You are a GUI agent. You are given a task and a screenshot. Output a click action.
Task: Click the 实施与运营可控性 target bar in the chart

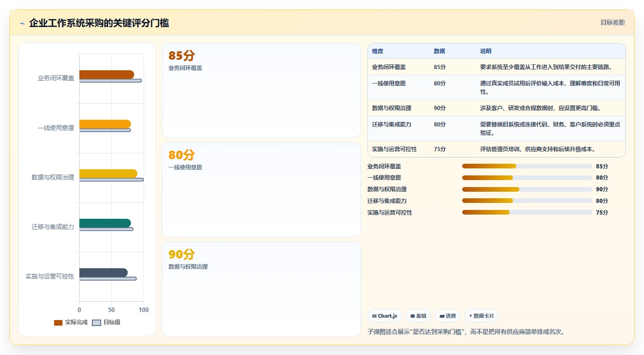[x=108, y=278]
